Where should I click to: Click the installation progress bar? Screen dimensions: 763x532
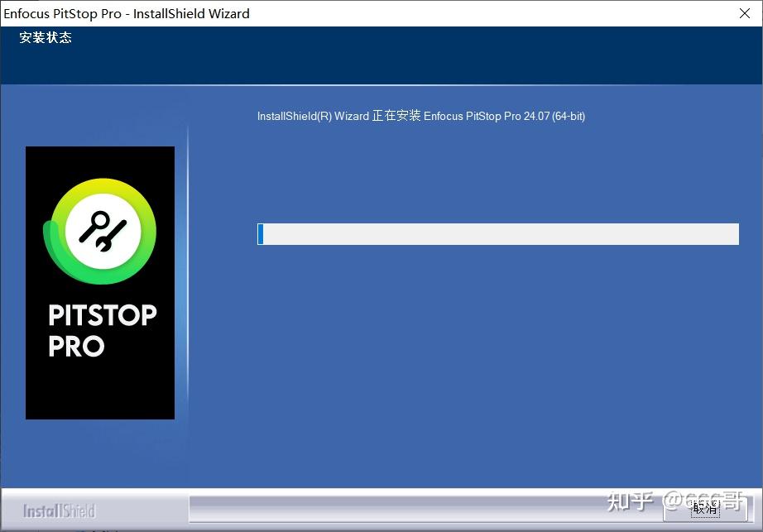[x=498, y=234]
